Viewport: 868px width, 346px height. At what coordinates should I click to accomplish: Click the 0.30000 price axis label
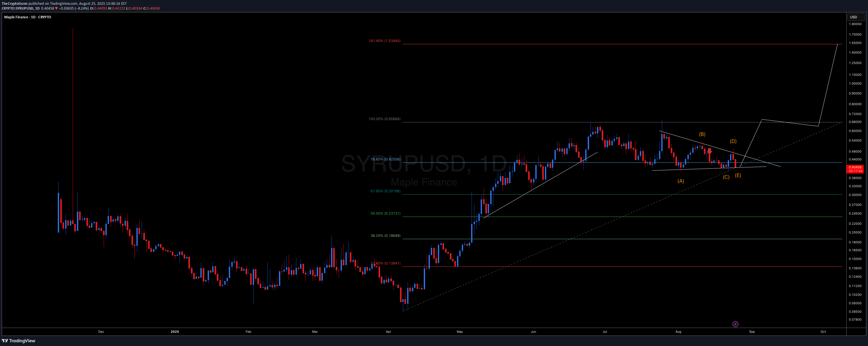point(855,195)
